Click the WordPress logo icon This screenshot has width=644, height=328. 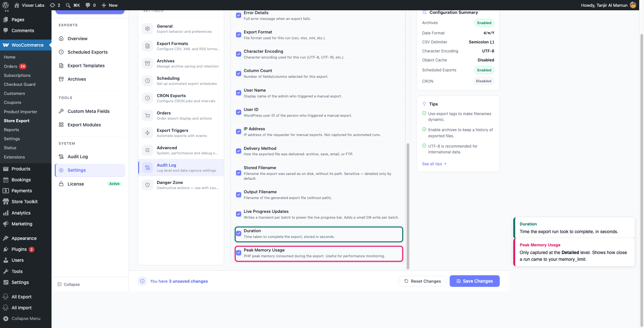click(5, 5)
